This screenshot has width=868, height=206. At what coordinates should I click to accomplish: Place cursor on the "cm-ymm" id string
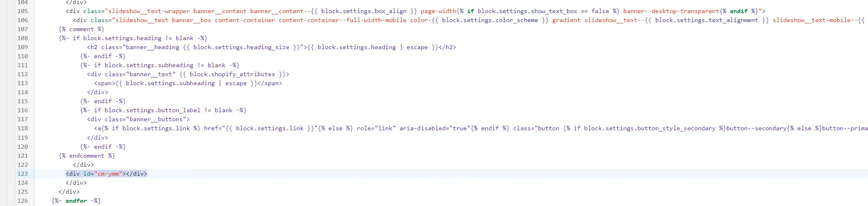click(x=108, y=174)
